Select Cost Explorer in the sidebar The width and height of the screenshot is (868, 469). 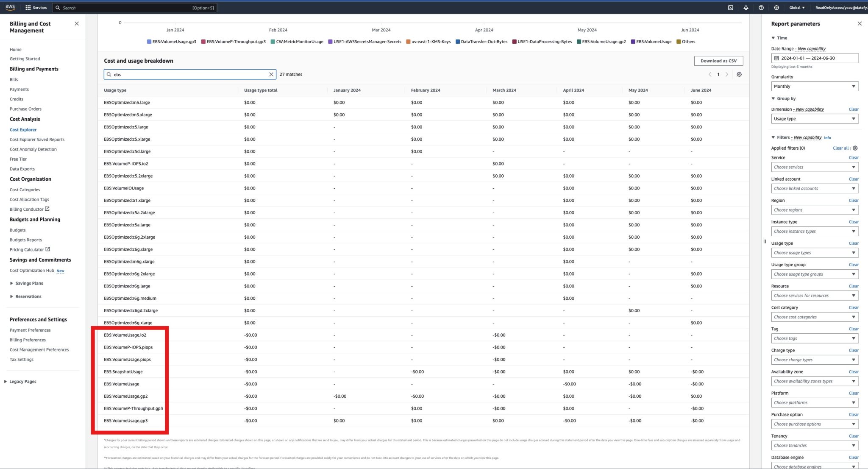pos(23,129)
